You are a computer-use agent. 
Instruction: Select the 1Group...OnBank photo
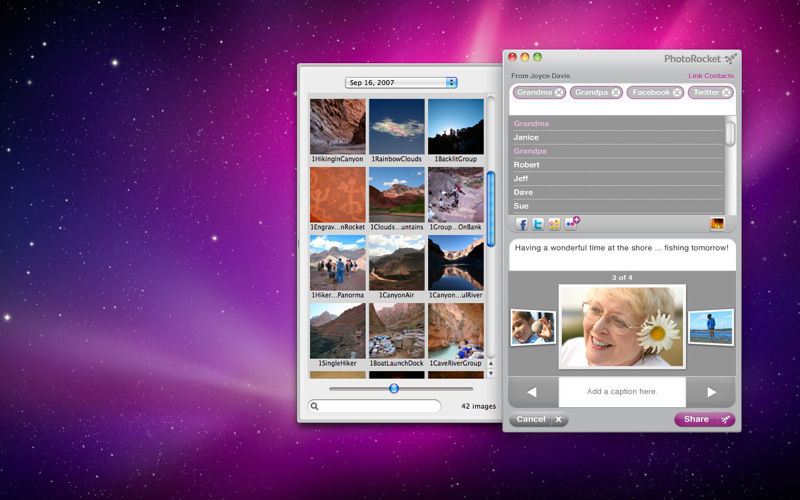coord(456,194)
